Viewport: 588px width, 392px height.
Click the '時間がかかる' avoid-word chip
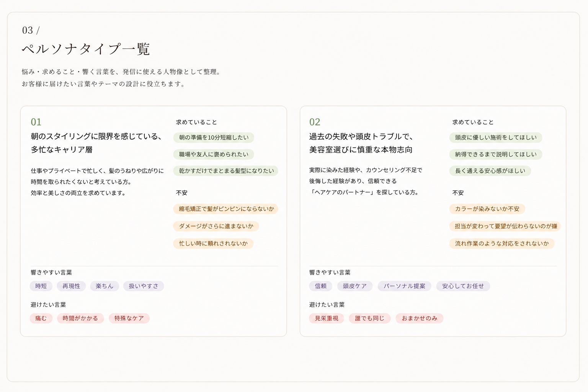[x=80, y=318]
